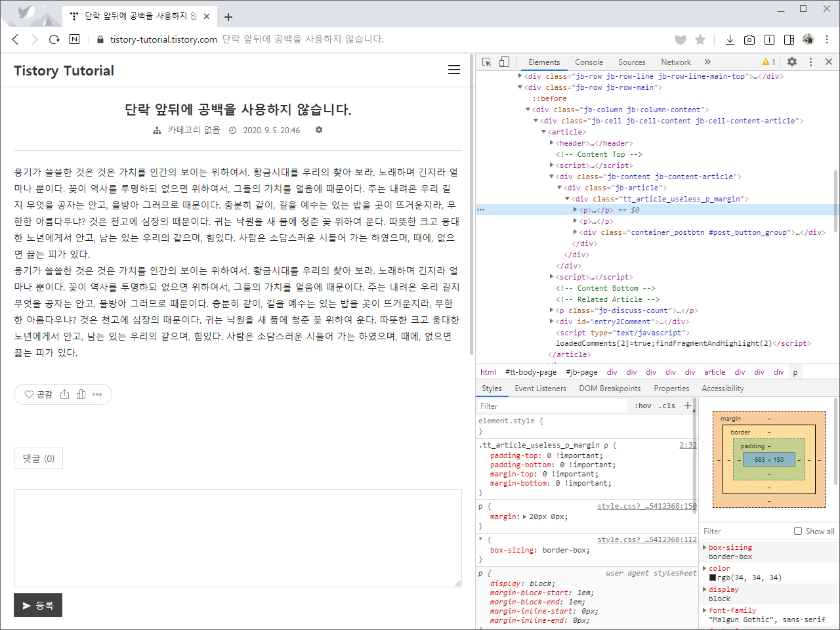Image resolution: width=840 pixels, height=630 pixels.
Task: Open the Accessibility tab
Action: (723, 388)
